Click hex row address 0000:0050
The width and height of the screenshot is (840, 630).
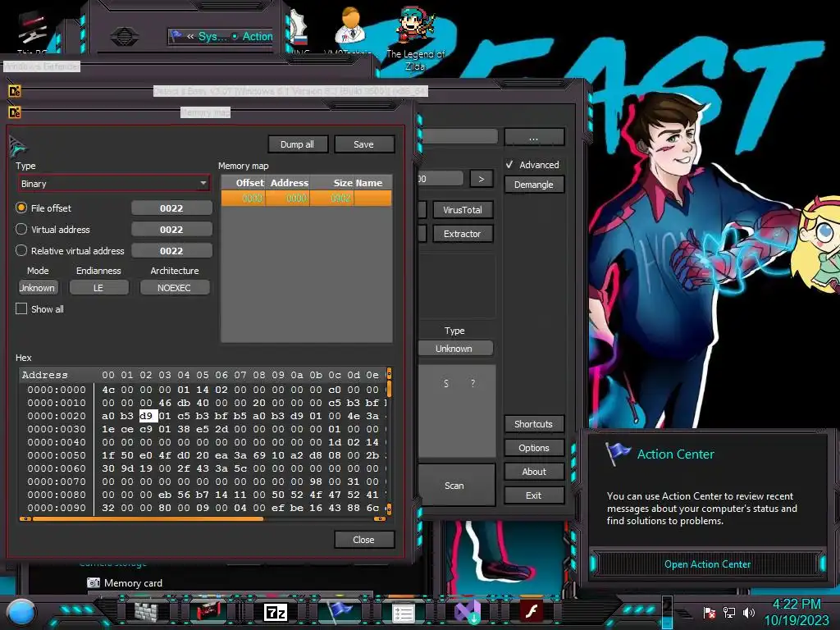point(57,455)
